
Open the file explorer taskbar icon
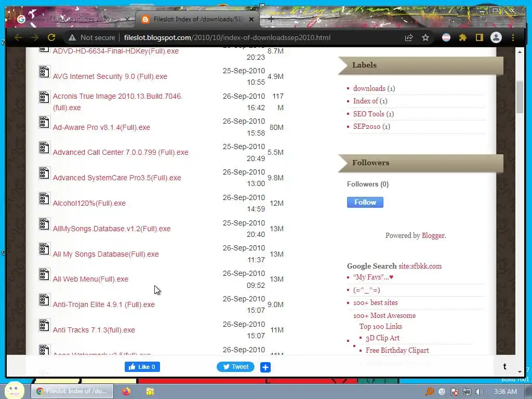[x=150, y=391]
